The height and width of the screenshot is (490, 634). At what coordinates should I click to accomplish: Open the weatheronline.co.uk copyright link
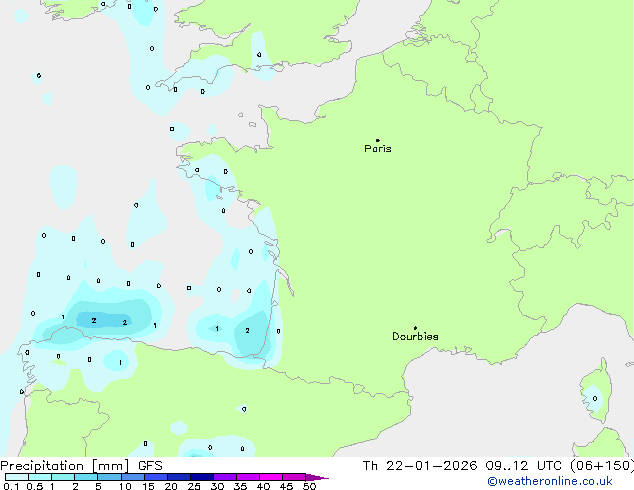549,481
